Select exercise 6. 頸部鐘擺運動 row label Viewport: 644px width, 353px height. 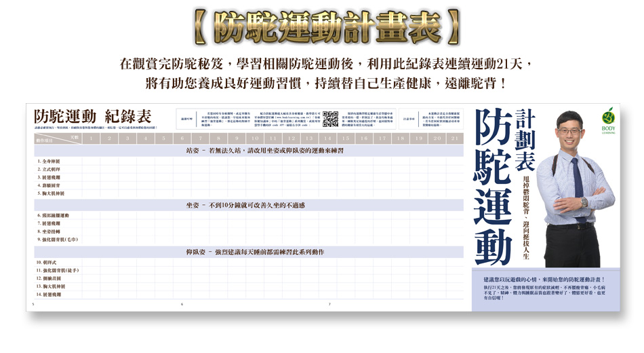tap(52, 215)
